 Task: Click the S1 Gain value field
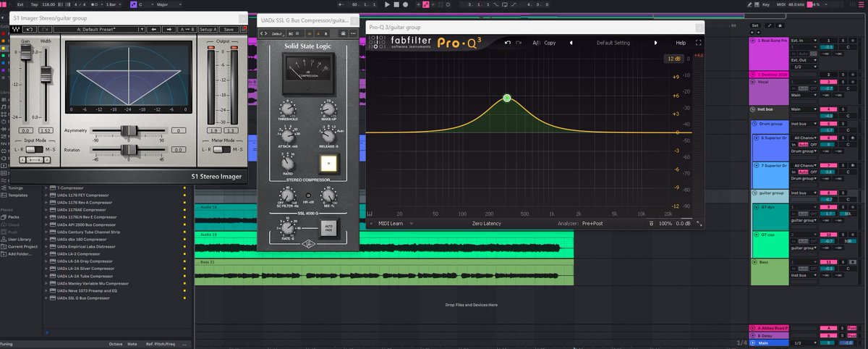click(x=26, y=130)
